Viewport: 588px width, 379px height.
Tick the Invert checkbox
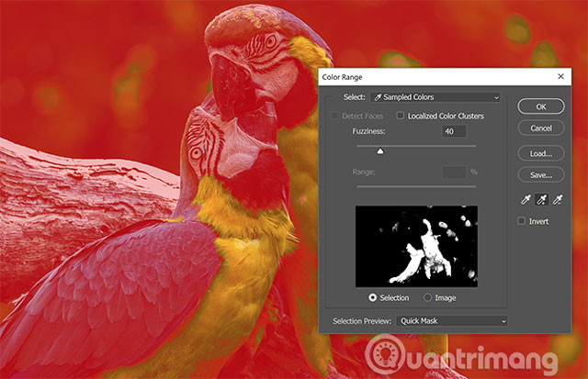point(521,221)
